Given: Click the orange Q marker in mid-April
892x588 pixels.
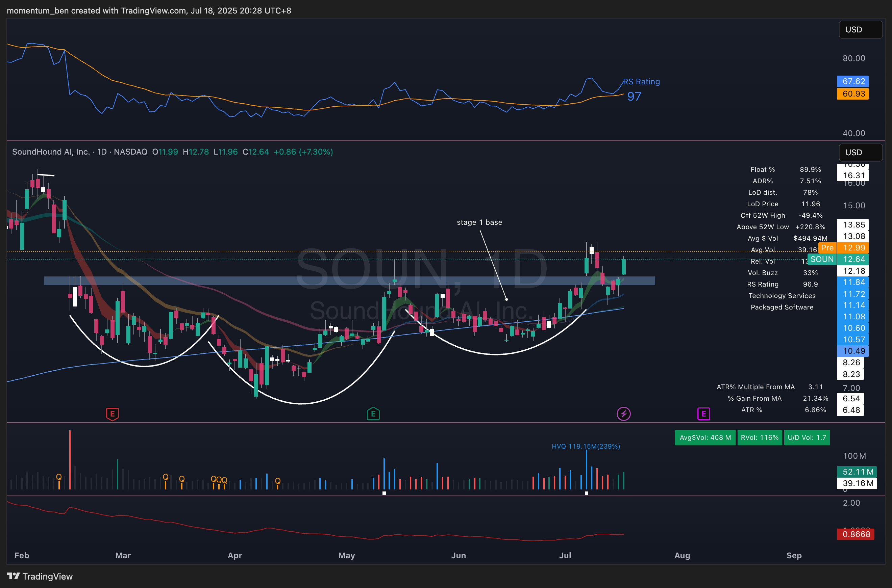Looking at the screenshot, I should coord(278,481).
